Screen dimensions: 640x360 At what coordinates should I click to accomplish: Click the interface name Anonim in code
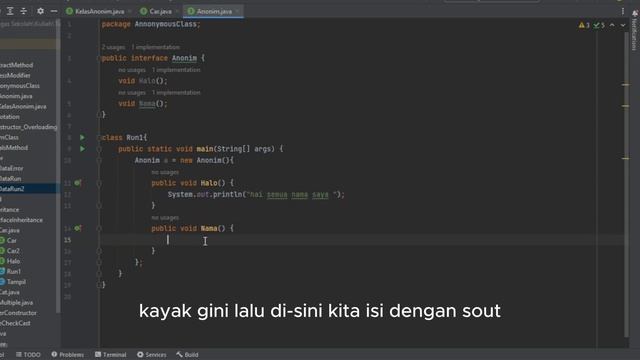(x=184, y=58)
